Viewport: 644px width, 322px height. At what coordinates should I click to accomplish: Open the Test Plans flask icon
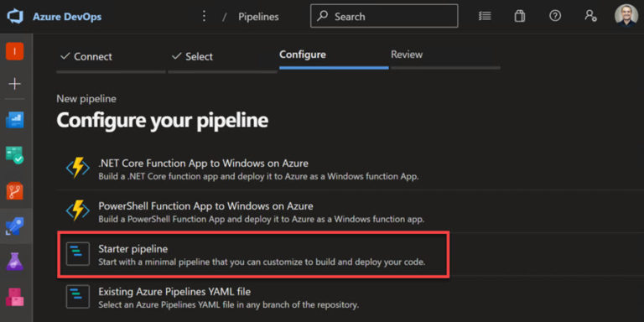click(15, 262)
